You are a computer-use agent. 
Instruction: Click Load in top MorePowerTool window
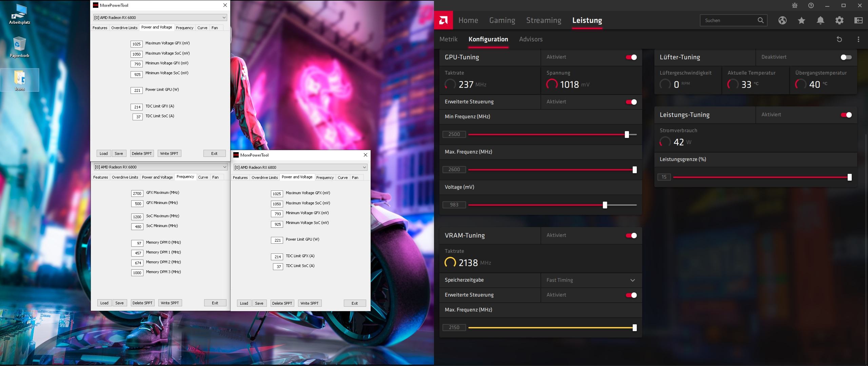[x=104, y=154]
